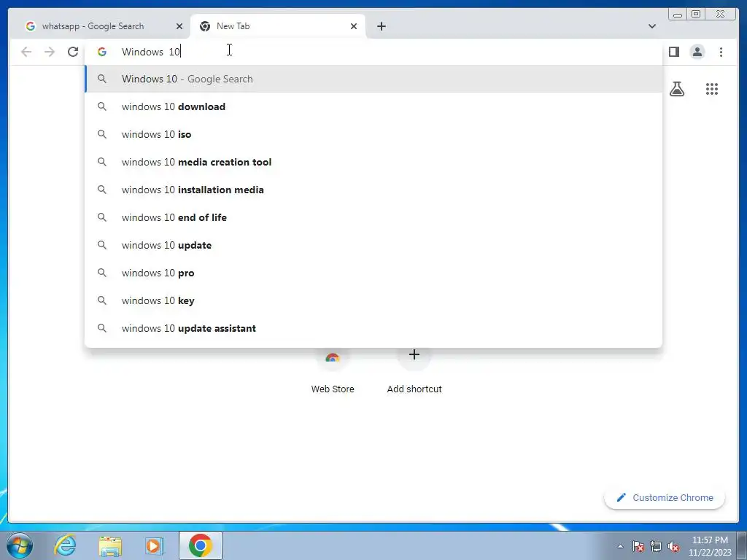Open Windows Explorer folder on taskbar
This screenshot has width=747, height=560.
pyautogui.click(x=110, y=545)
